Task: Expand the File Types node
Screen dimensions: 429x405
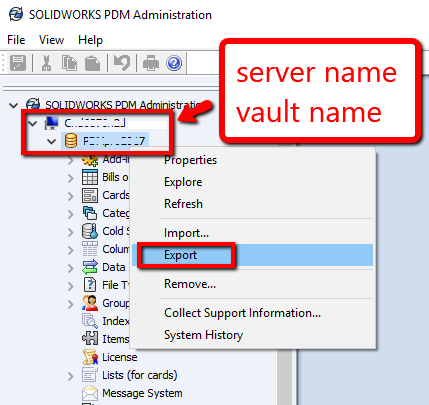Action: pos(70,286)
